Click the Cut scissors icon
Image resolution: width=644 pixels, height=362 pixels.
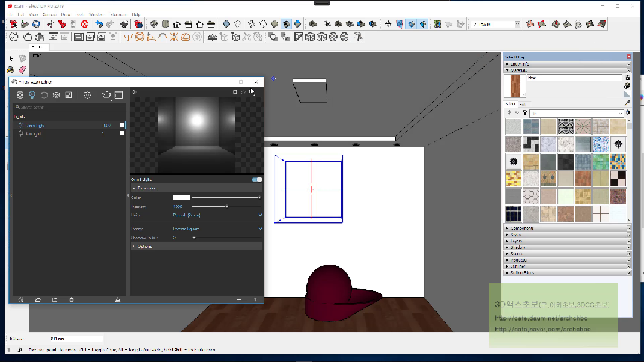click(x=50, y=24)
